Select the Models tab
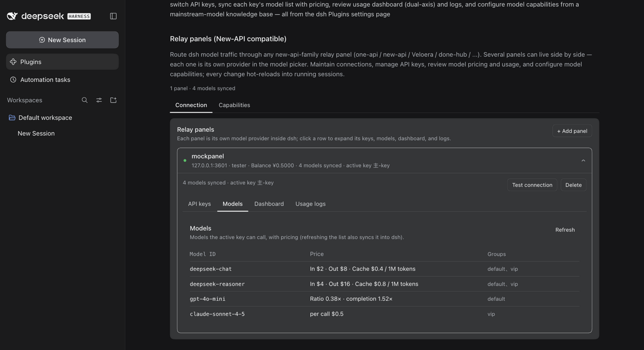Screen dimensions: 644x350 pyautogui.click(x=233, y=204)
